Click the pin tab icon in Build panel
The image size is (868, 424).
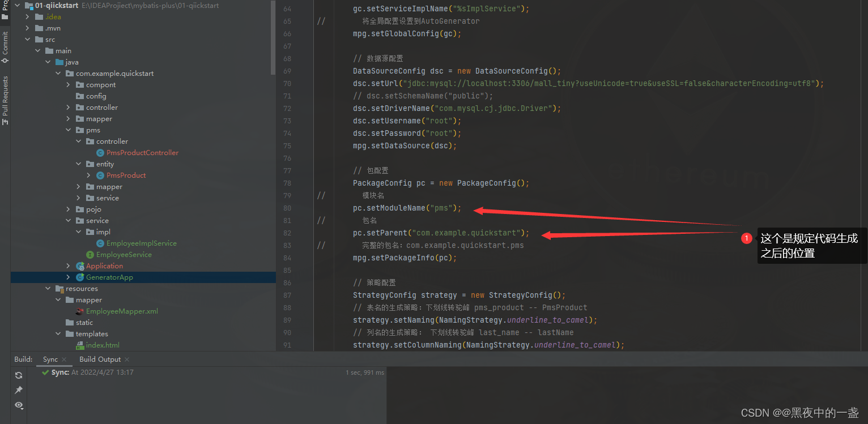click(19, 390)
